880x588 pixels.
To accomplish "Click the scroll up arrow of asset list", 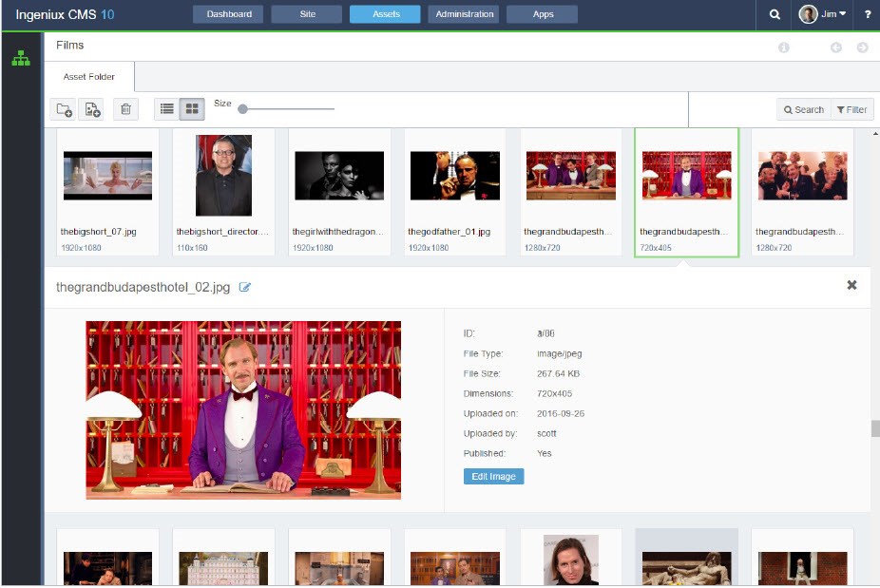I will click(875, 134).
